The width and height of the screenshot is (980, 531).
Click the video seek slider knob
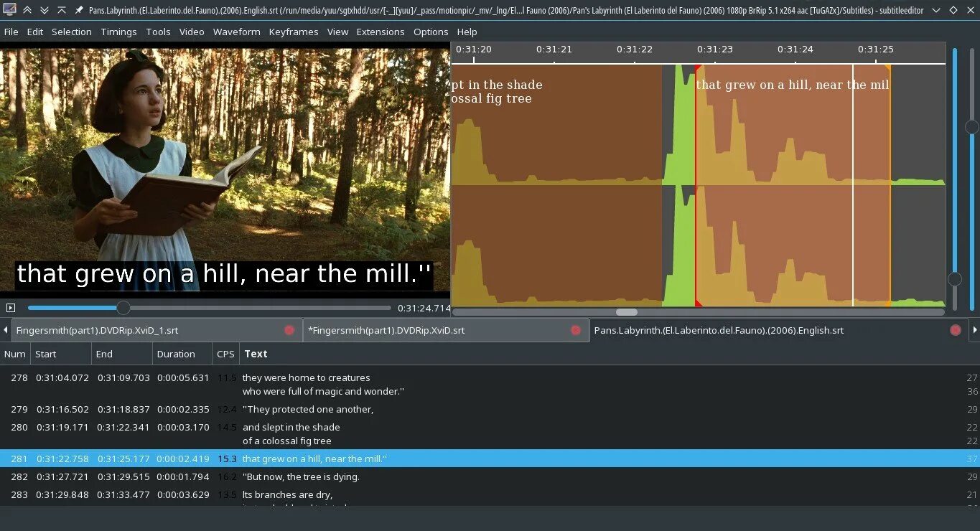[x=123, y=308]
